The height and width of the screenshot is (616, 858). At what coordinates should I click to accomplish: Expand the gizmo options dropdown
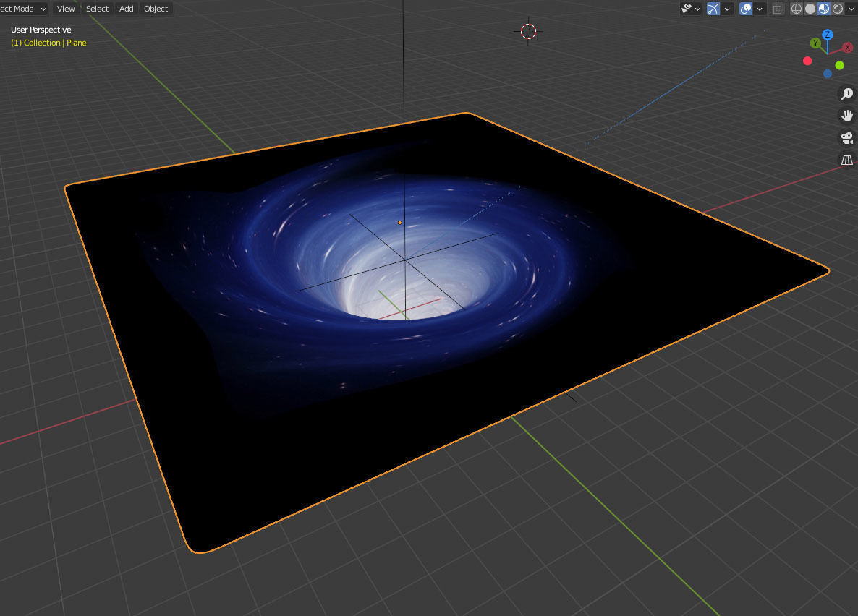(727, 9)
